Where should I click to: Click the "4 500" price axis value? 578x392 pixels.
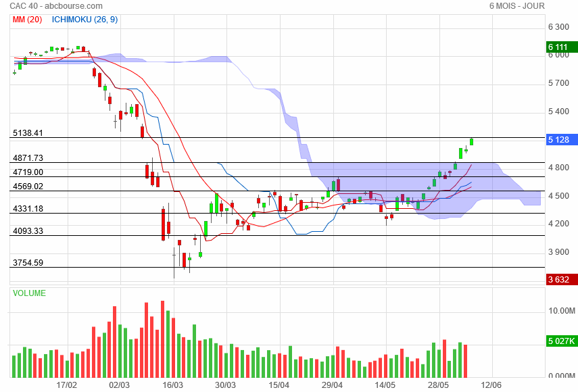(x=558, y=196)
